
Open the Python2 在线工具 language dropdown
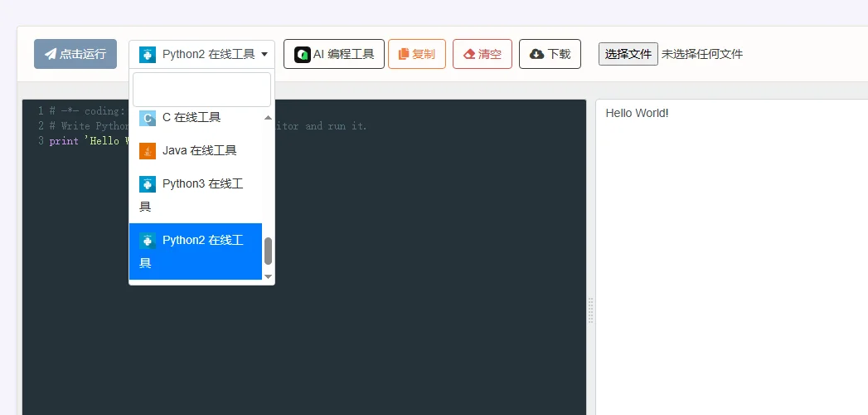202,54
